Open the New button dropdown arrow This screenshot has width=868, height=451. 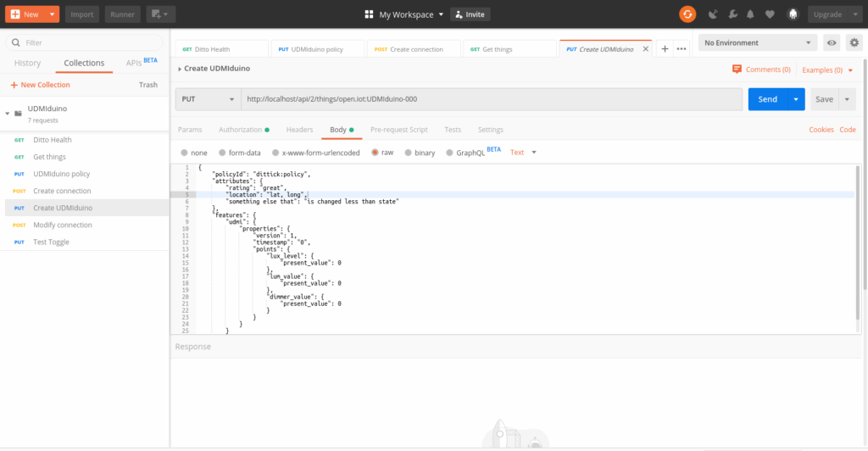pyautogui.click(x=52, y=14)
